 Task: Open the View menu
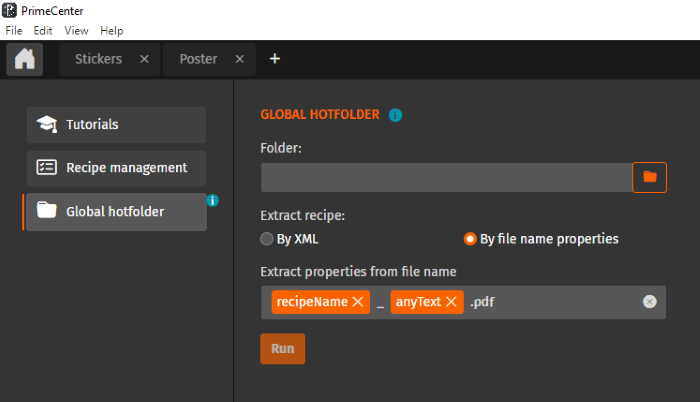(76, 31)
